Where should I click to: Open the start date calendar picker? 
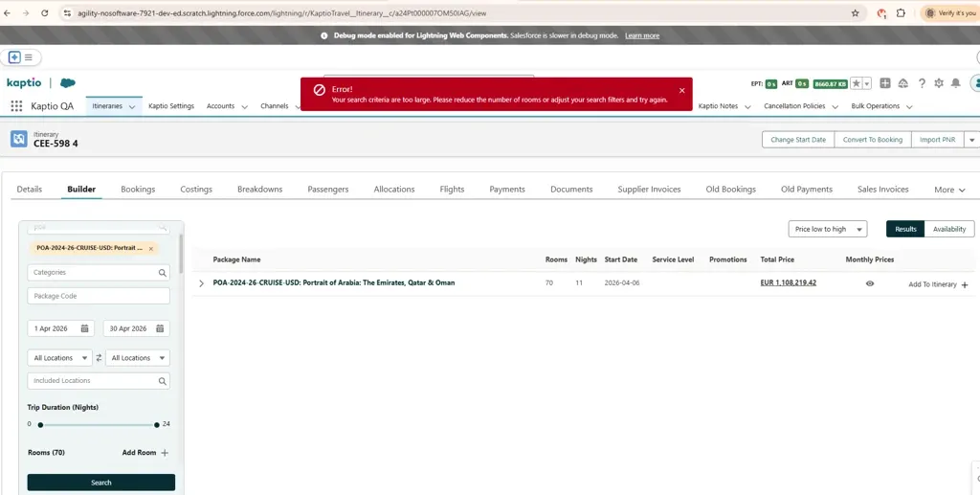pos(84,328)
